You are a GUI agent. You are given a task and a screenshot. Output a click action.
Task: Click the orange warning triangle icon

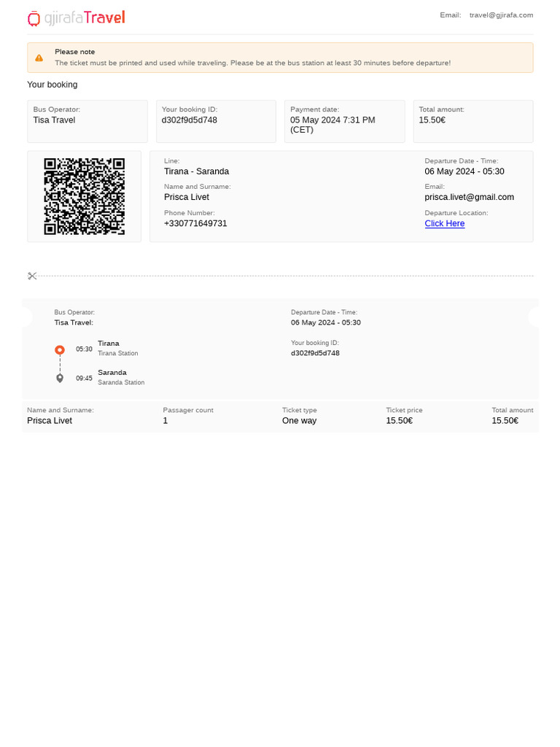[x=39, y=58]
